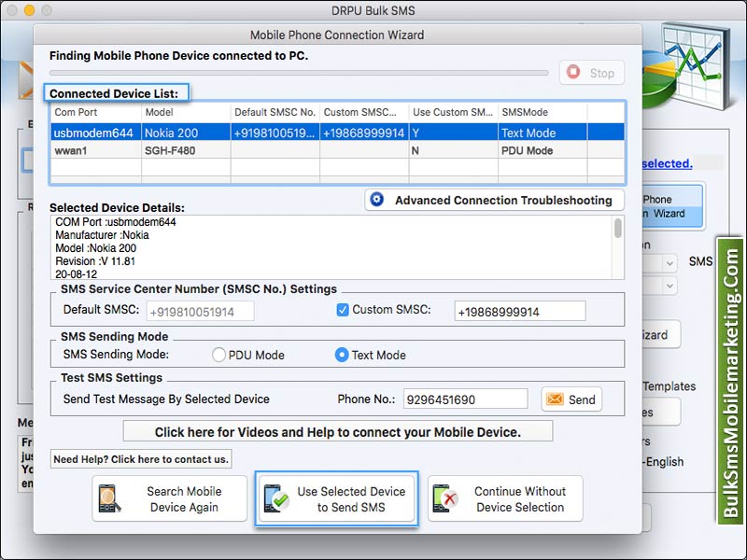Click the gear icon for Advanced Connection Troubleshooting

(x=377, y=200)
